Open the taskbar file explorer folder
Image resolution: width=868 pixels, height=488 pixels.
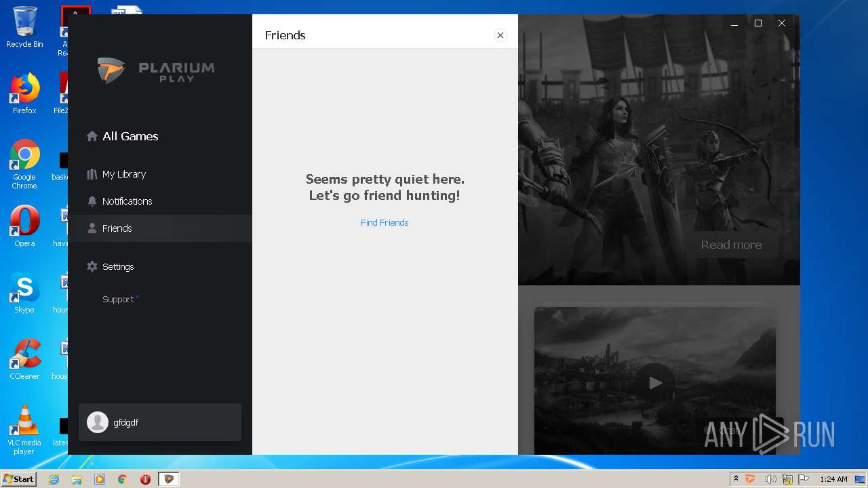[77, 479]
